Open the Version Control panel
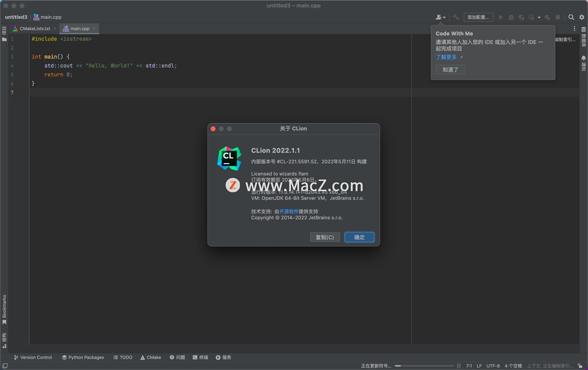588x370 pixels. pyautogui.click(x=33, y=357)
